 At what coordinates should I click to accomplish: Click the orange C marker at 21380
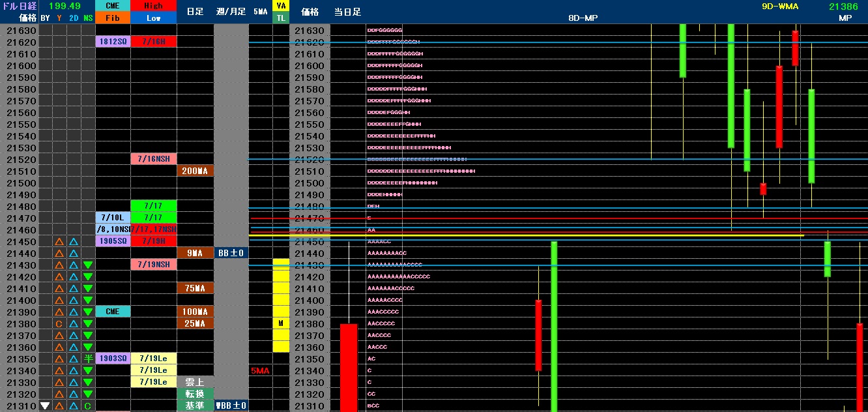click(x=59, y=324)
